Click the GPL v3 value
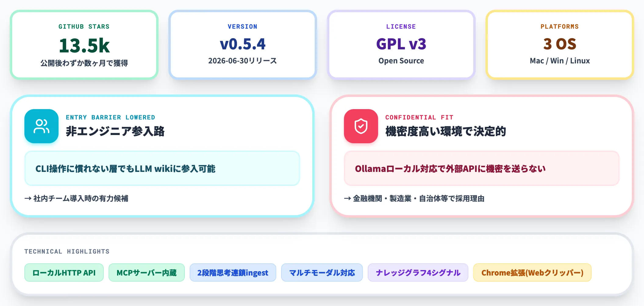 point(401,44)
